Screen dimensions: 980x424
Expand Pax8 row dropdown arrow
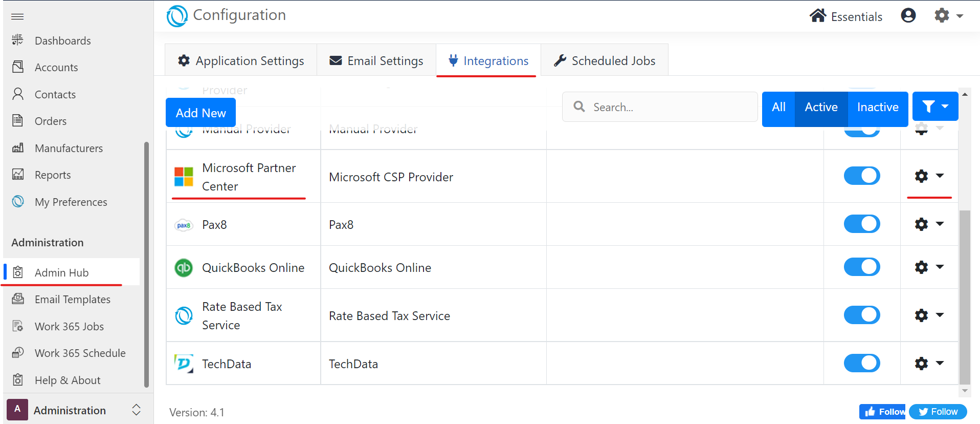pyautogui.click(x=940, y=224)
